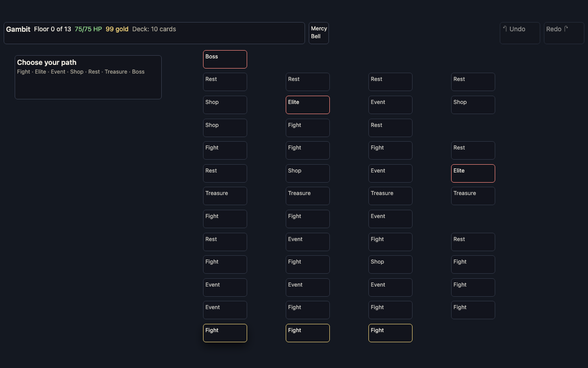
Task: Pick the Event node directly above the leftmost highlighted Fight
Action: (x=225, y=310)
